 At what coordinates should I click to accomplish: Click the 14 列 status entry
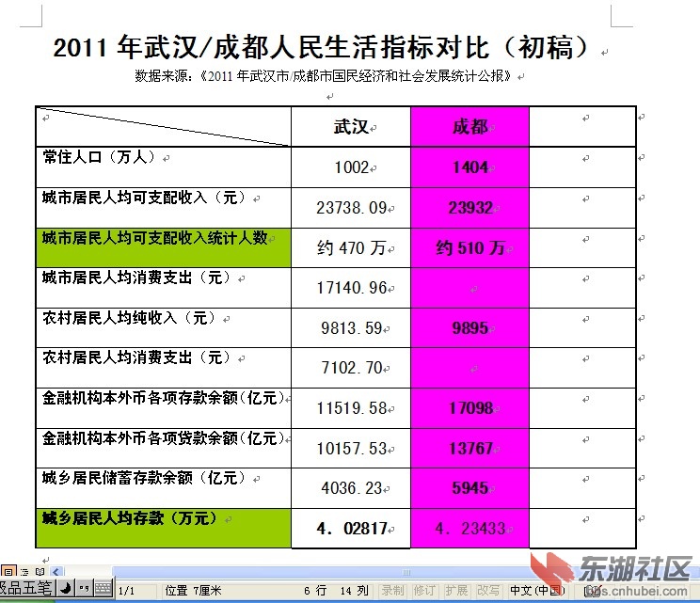354,591
